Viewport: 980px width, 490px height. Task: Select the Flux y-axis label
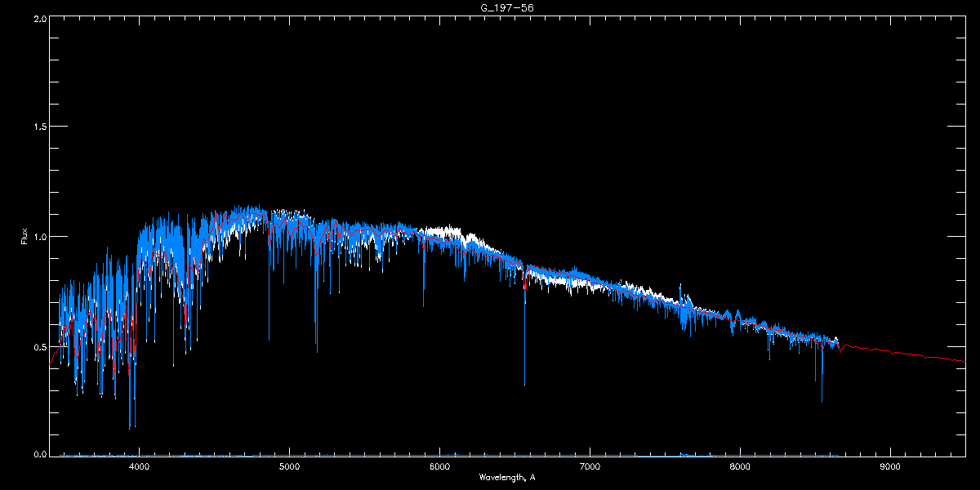24,236
